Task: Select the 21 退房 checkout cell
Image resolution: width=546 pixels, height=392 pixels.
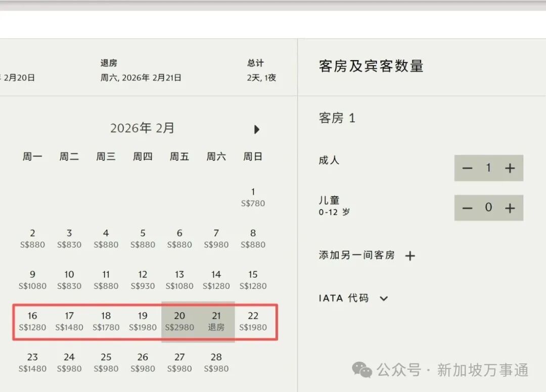Action: click(x=216, y=321)
